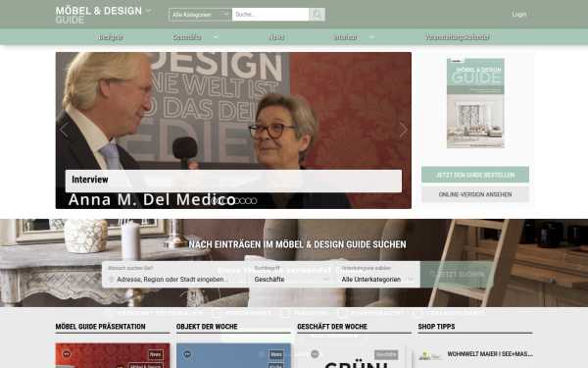The image size is (588, 368).
Task: Select the last carousel pagination dot
Action: click(254, 201)
